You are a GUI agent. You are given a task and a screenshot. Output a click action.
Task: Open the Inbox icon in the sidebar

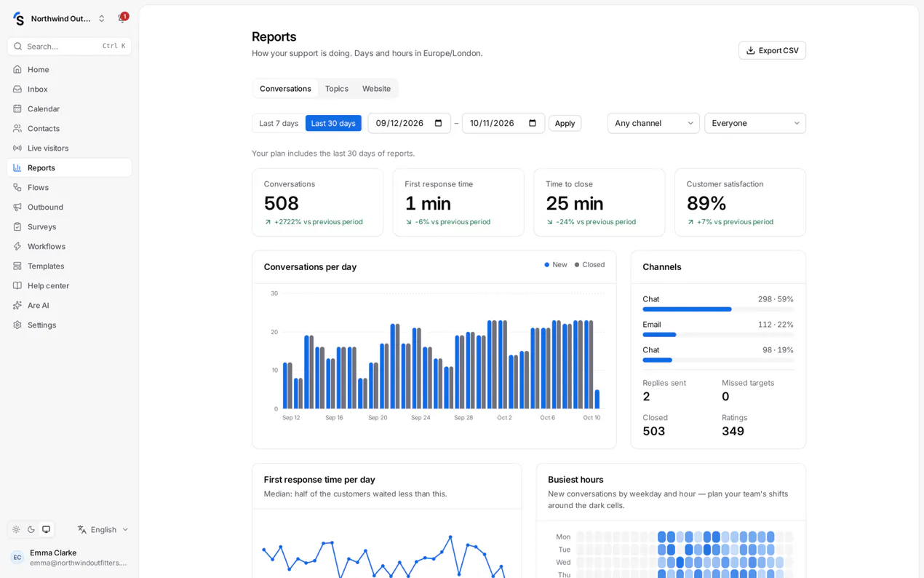point(17,89)
